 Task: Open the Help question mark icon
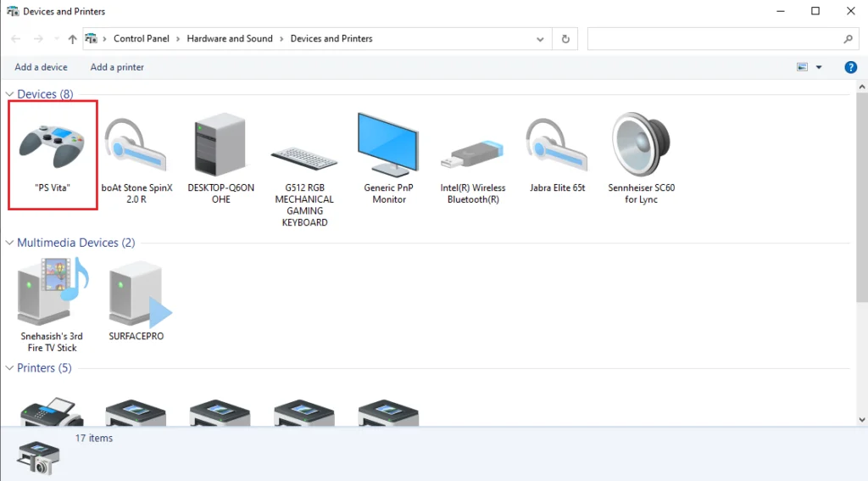pos(851,67)
